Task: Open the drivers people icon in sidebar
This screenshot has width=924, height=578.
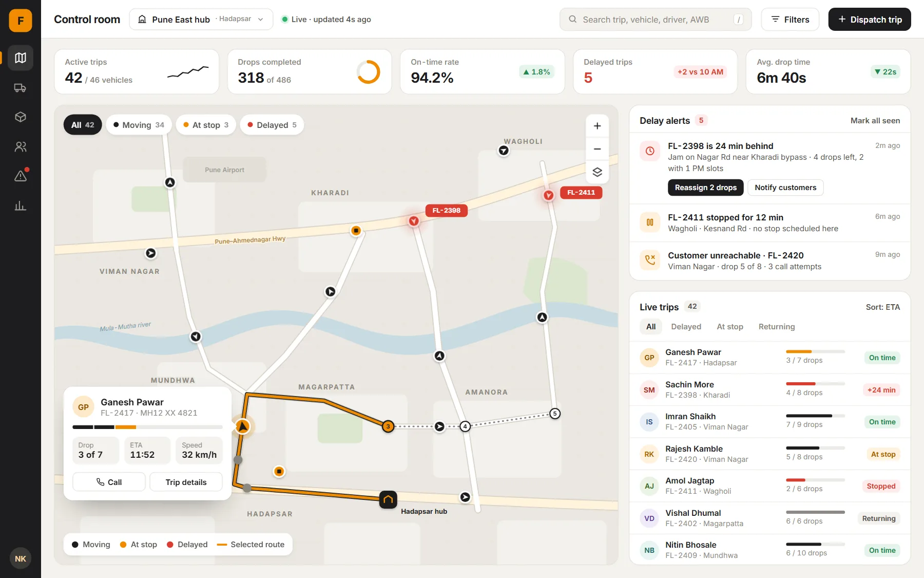Action: coord(21,147)
